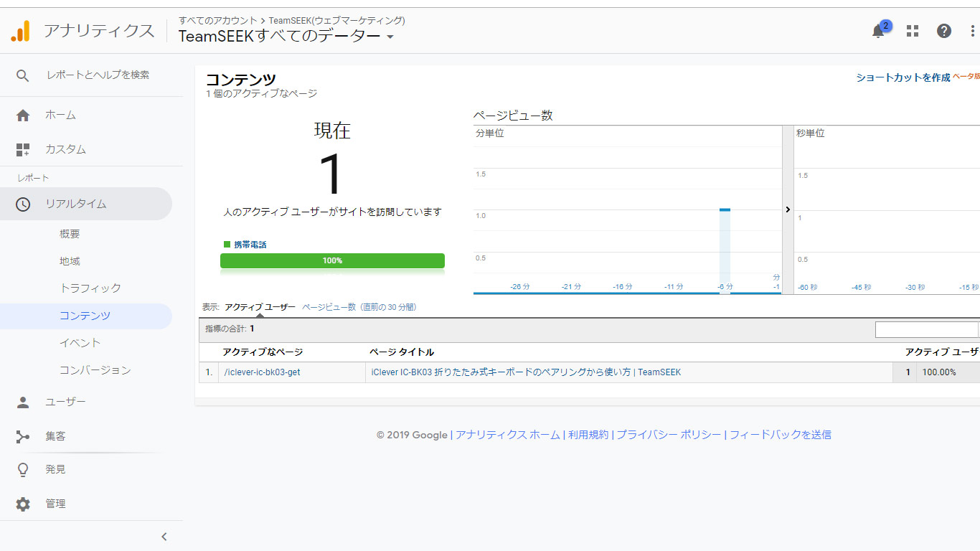Click the フィードバックを送信 footer link
This screenshot has width=980, height=551.
(781, 435)
